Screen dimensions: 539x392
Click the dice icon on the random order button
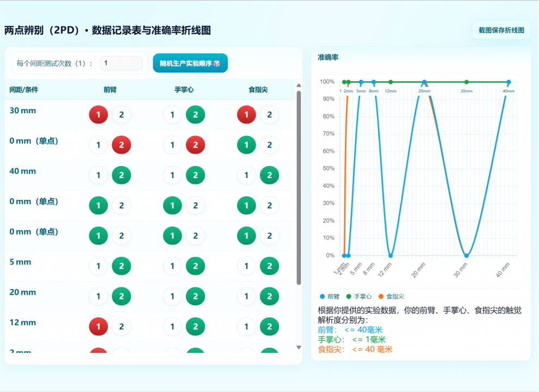coord(216,64)
